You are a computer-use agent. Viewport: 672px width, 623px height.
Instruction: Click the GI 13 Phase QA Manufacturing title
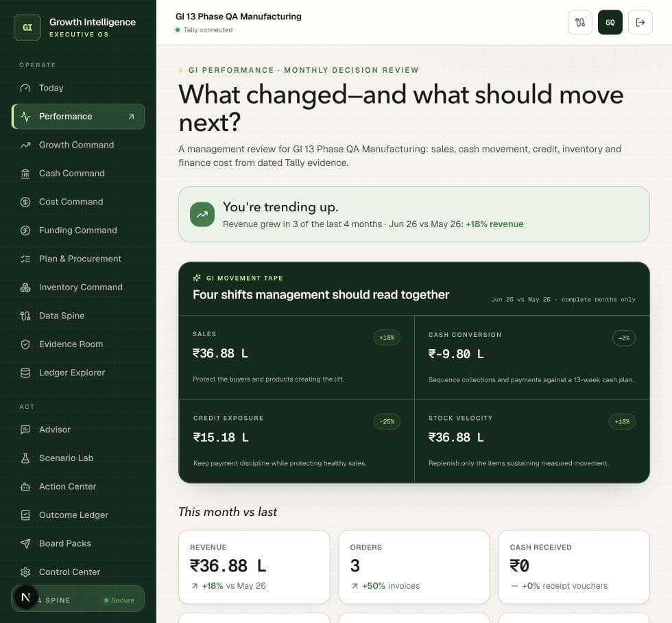coord(239,16)
